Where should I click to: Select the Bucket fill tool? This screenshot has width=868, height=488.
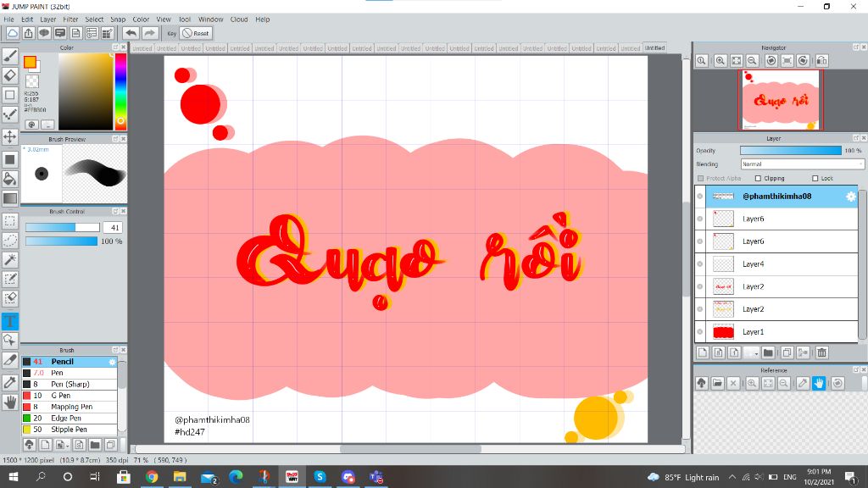[x=10, y=178]
